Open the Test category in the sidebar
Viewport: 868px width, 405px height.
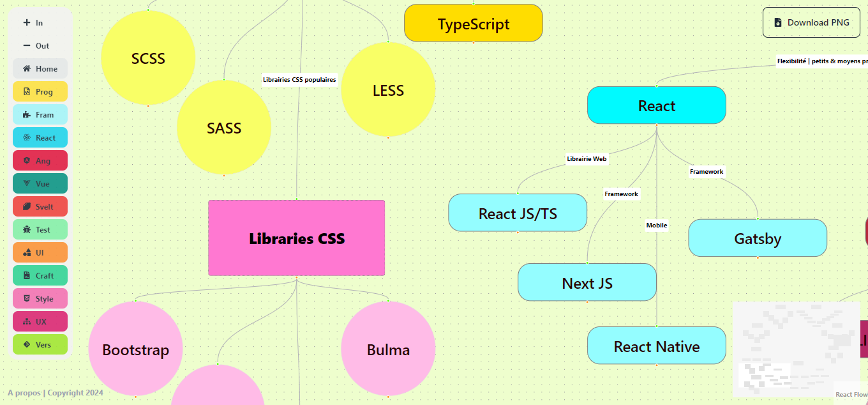click(x=40, y=229)
